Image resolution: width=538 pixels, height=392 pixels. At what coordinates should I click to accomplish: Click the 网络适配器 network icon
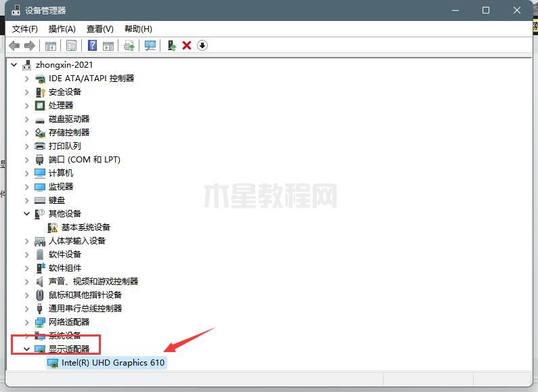40,322
